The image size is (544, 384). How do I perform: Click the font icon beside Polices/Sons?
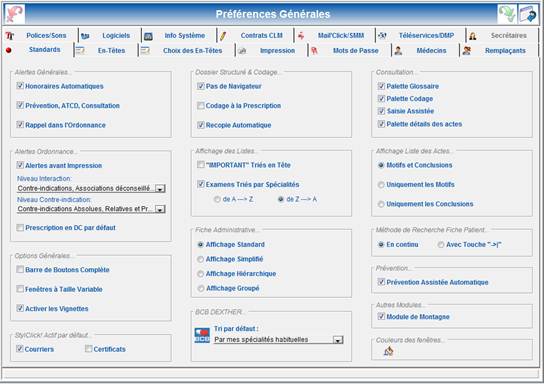(x=10, y=36)
